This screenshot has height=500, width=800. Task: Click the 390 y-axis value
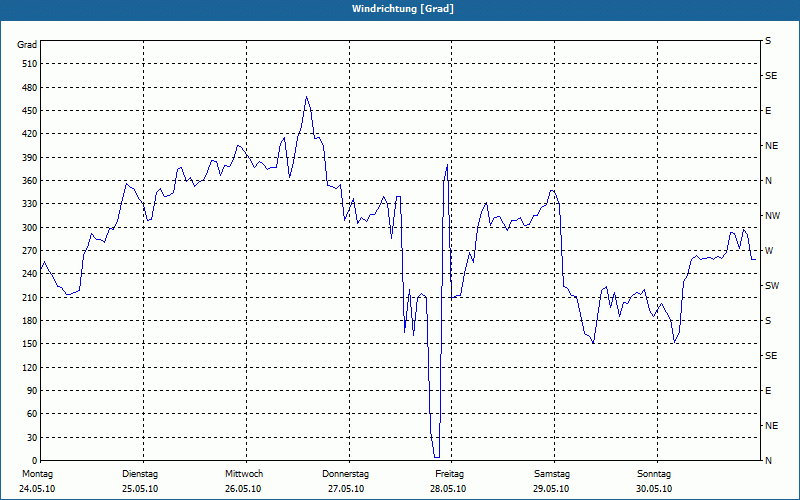[30, 158]
